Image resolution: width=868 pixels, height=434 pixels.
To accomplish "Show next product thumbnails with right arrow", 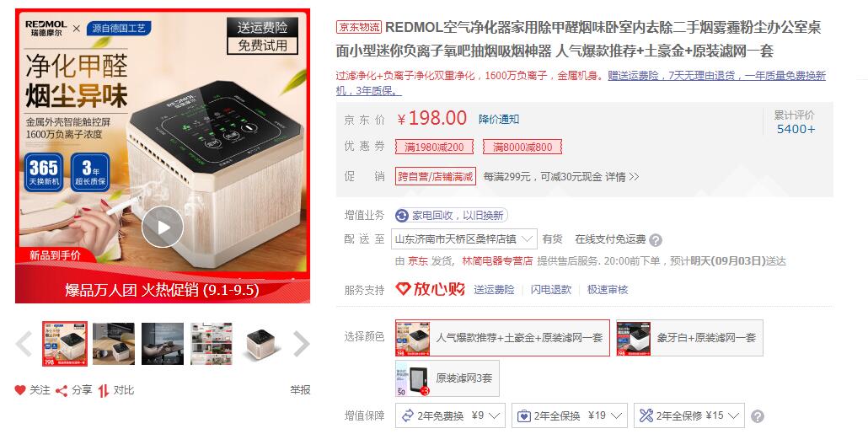I will tap(301, 344).
